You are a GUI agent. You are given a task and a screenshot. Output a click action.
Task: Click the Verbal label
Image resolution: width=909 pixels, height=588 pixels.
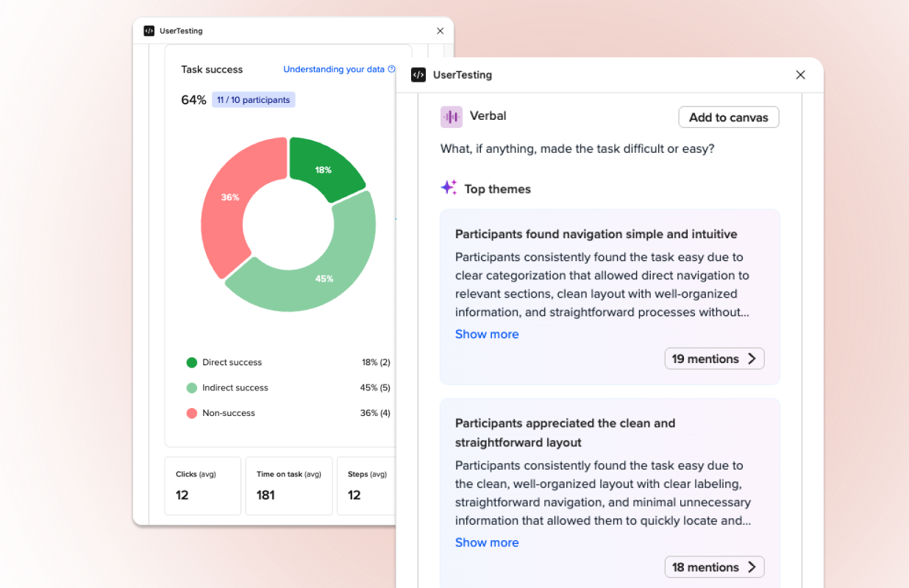click(x=488, y=116)
